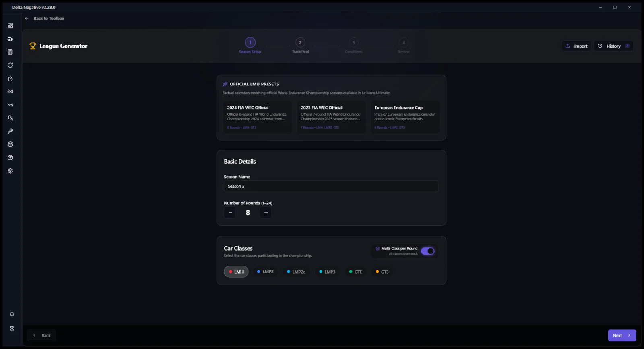Decrease number of rounds with minus

230,213
